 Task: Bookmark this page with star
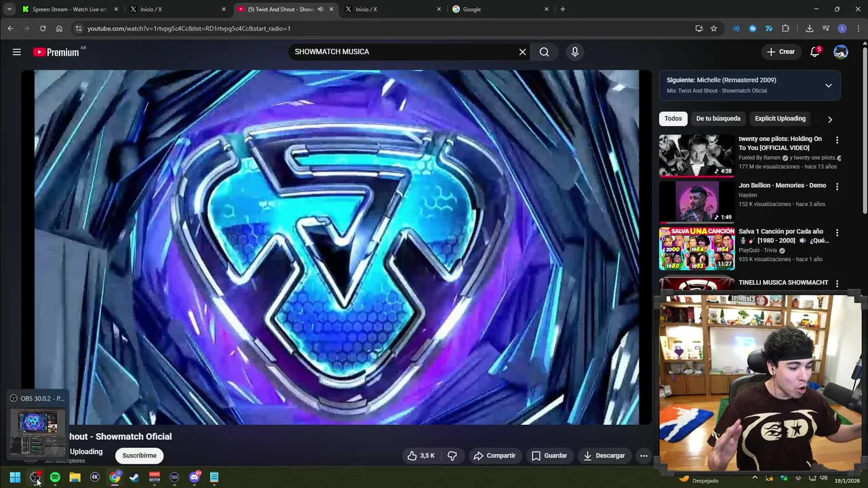[x=713, y=28]
